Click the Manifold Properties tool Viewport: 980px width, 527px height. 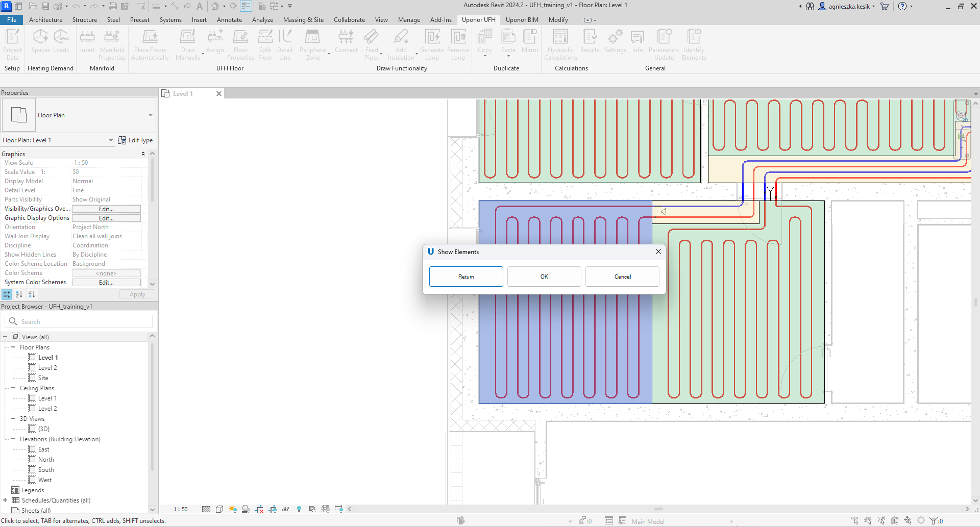click(x=112, y=45)
